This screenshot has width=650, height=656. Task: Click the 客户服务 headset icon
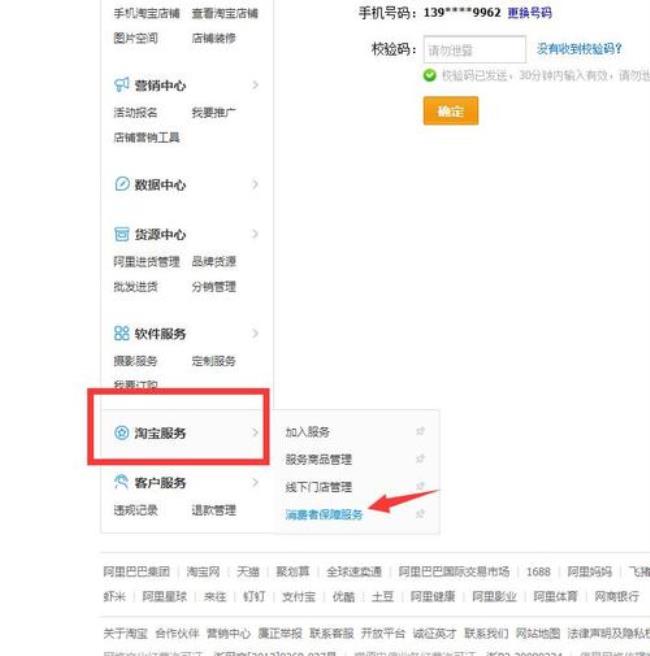point(121,482)
